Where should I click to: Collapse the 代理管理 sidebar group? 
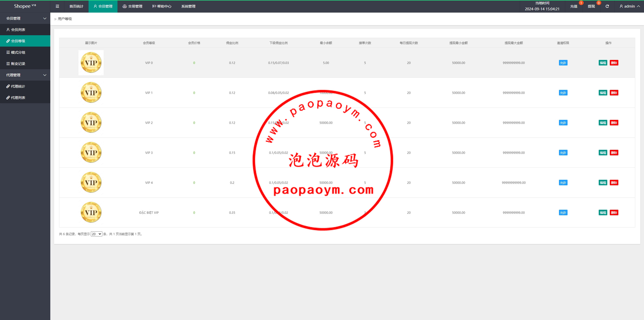click(x=25, y=75)
